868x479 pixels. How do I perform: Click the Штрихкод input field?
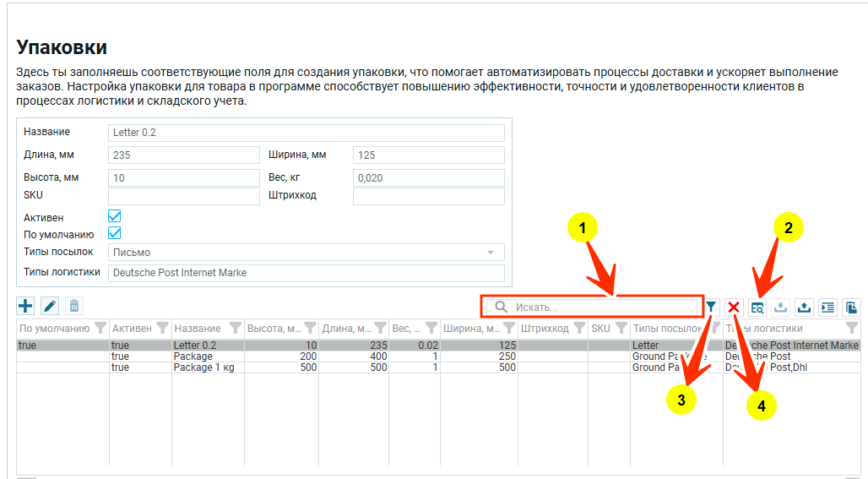point(428,196)
